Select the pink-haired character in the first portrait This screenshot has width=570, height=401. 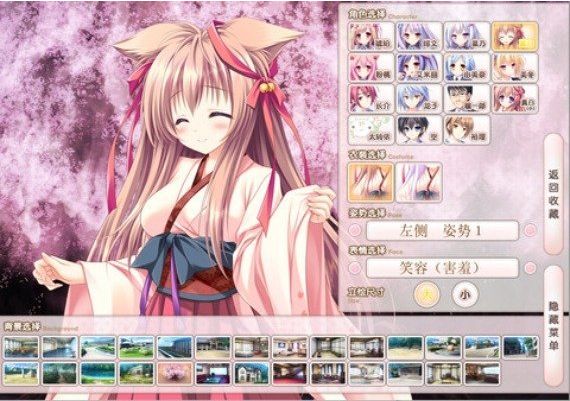(371, 36)
